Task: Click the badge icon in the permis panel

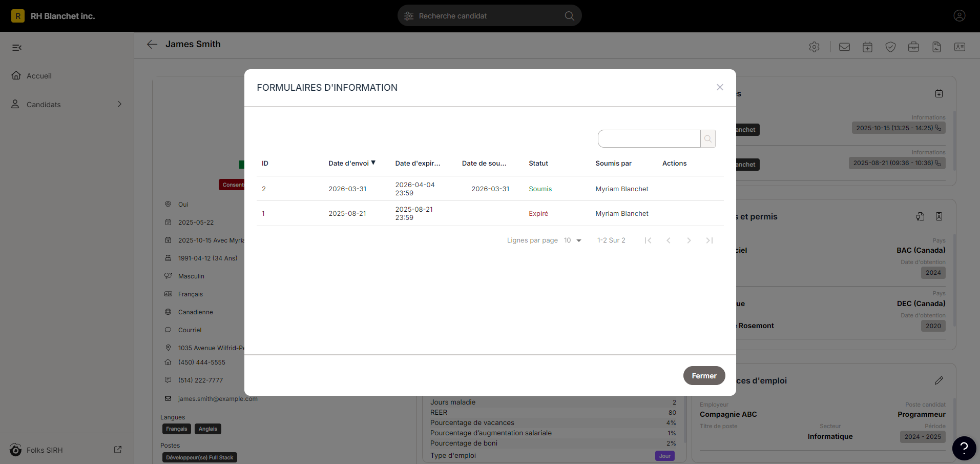Action: tap(939, 216)
